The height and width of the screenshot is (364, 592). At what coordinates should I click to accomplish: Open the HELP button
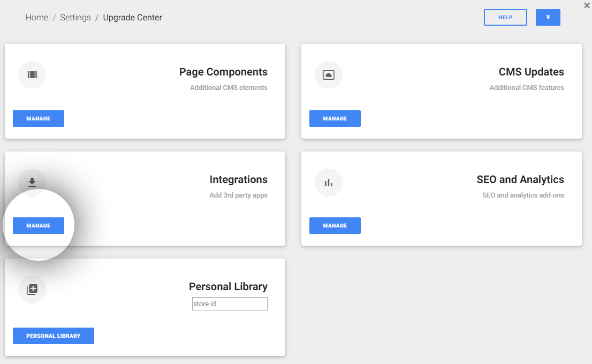coord(505,17)
